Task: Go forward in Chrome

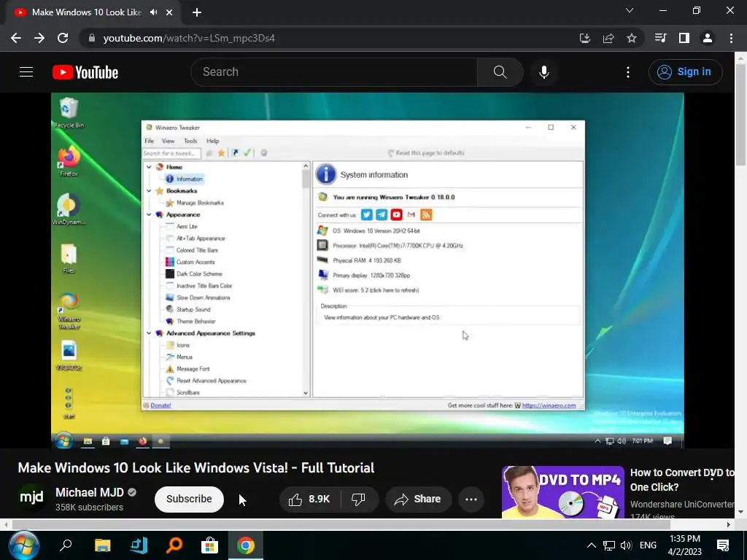Action: [x=39, y=38]
